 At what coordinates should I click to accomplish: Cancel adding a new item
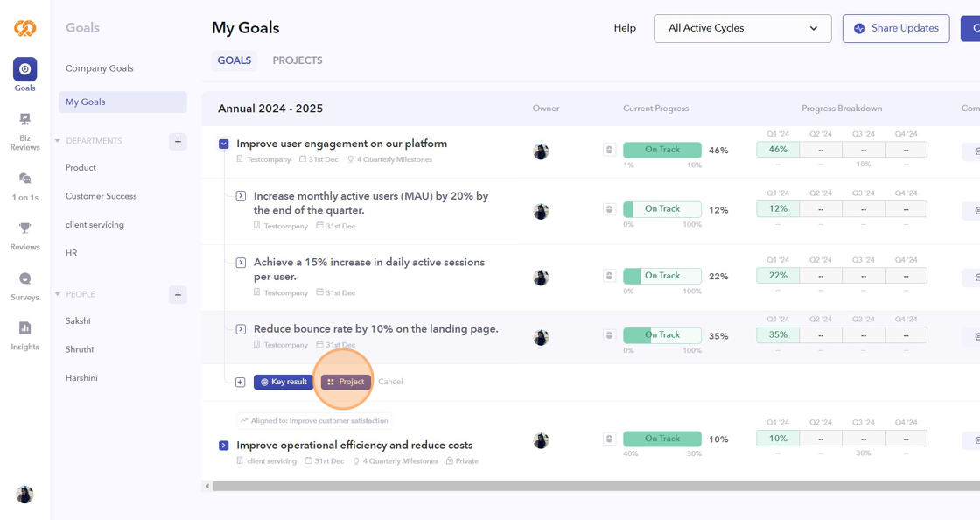(x=390, y=382)
